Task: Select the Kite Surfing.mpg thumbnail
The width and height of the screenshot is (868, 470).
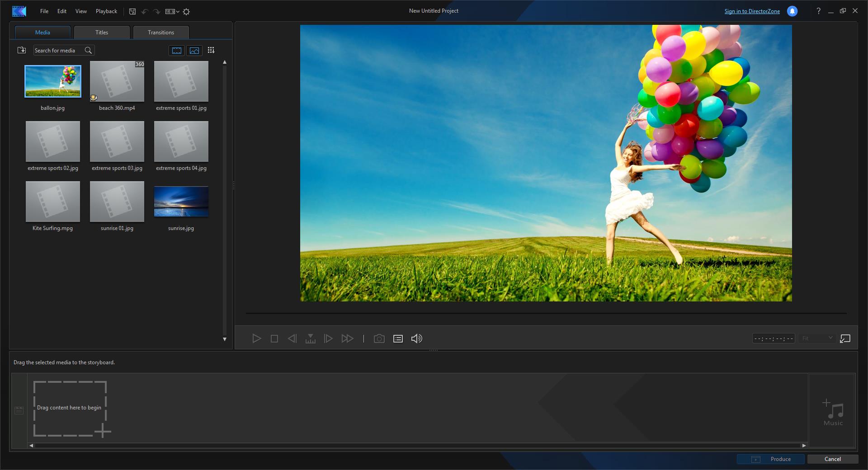Action: (53, 202)
